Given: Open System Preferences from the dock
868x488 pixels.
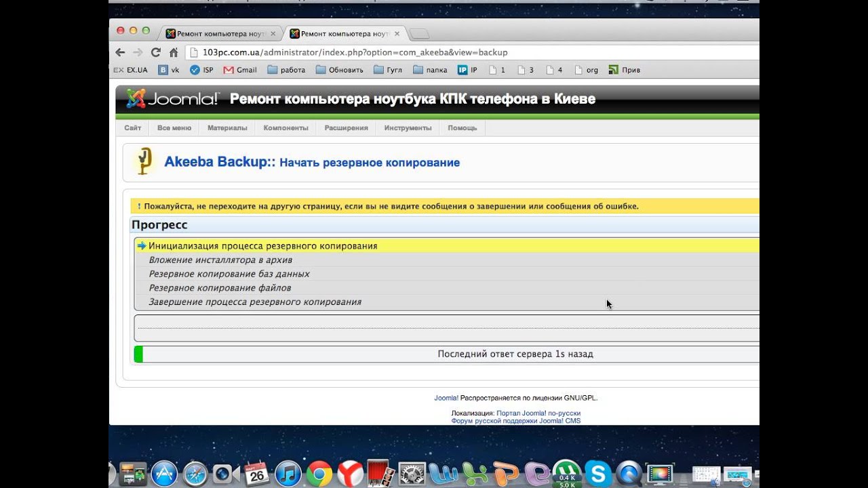Looking at the screenshot, I should (x=412, y=474).
